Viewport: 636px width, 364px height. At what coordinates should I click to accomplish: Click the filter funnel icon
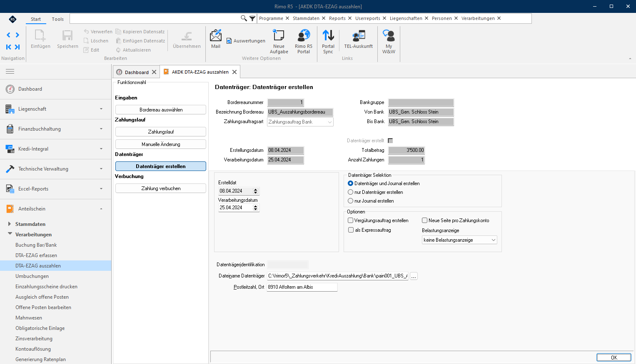pos(252,18)
